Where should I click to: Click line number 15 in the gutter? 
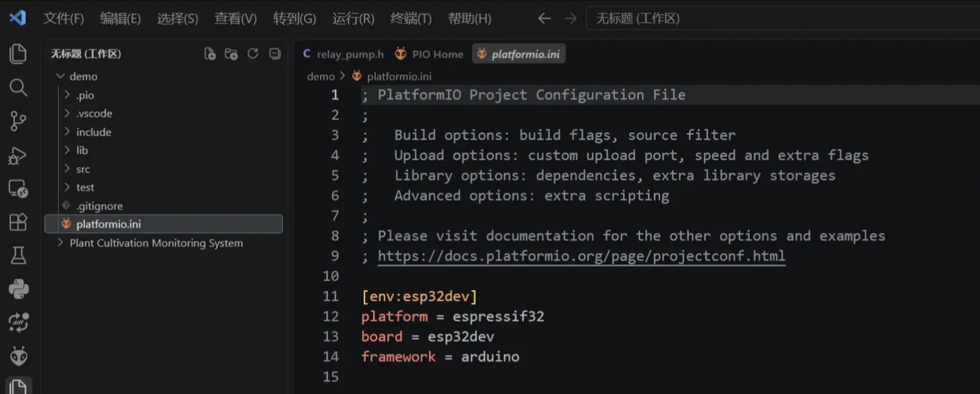click(331, 377)
